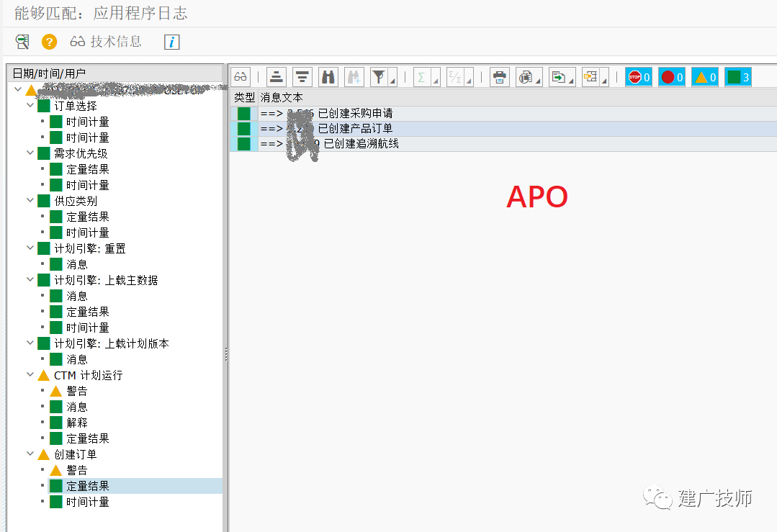Viewport: 777px width, 532px height.
Task: Select 消息 under 计划引擎: 重置
Action: tap(77, 264)
